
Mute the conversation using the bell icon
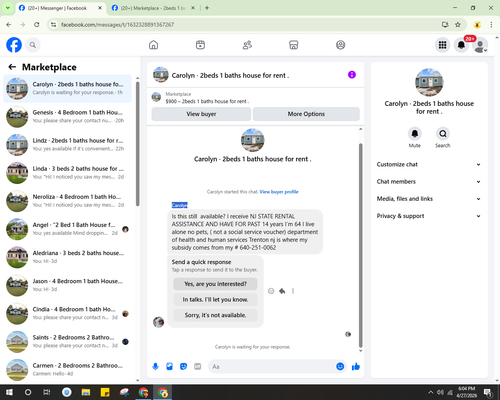[415, 134]
